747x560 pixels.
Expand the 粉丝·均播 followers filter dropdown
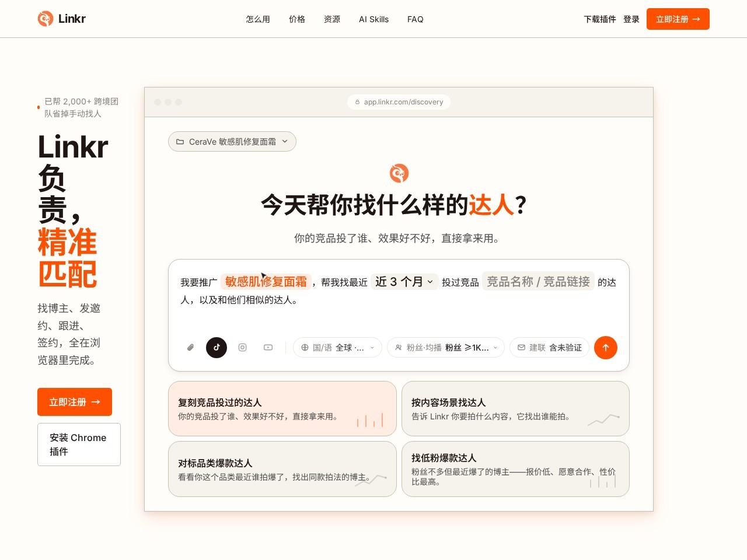tap(446, 348)
